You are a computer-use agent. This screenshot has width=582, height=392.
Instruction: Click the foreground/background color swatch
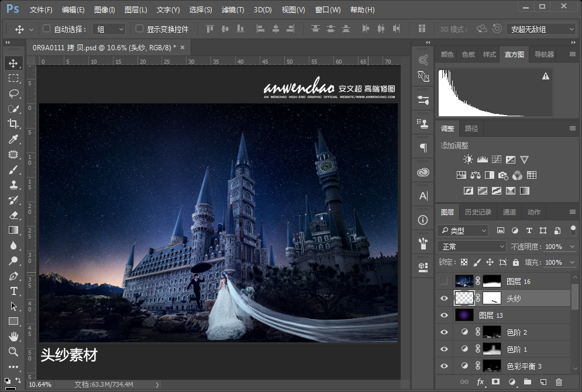(x=11, y=387)
